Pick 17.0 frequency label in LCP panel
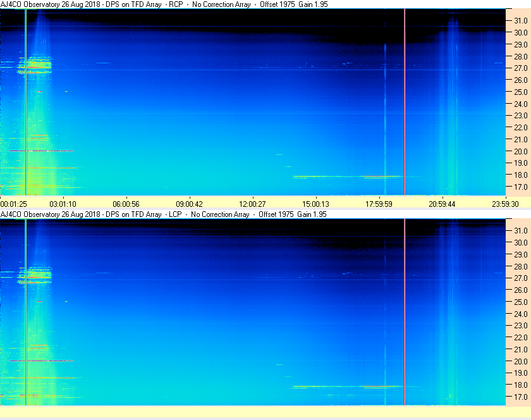Image resolution: width=531 pixels, height=420 pixels. pyautogui.click(x=521, y=397)
